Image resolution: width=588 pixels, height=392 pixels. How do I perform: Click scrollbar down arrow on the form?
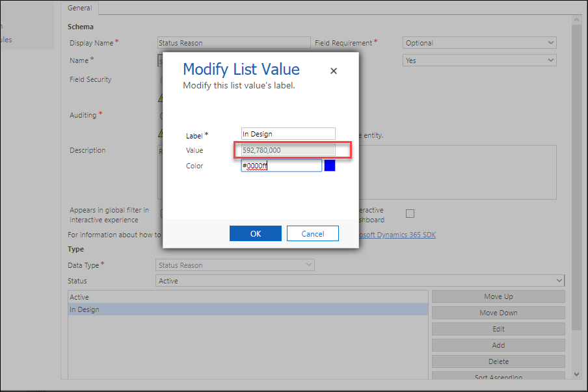576,374
